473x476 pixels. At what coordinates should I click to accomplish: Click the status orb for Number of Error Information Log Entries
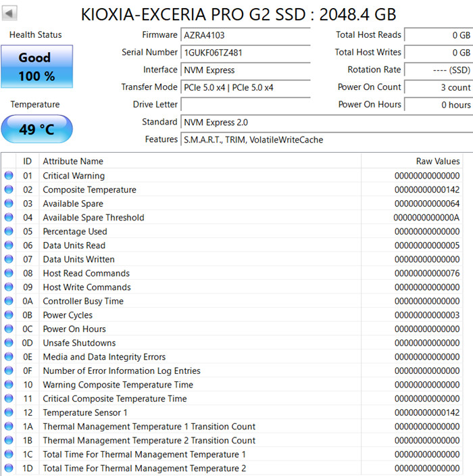9,371
